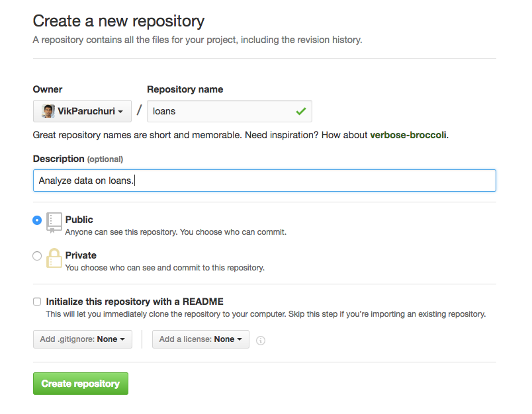Viewport: 532px width, 414px height.
Task: Click the Initialize this repository README label
Action: point(134,302)
